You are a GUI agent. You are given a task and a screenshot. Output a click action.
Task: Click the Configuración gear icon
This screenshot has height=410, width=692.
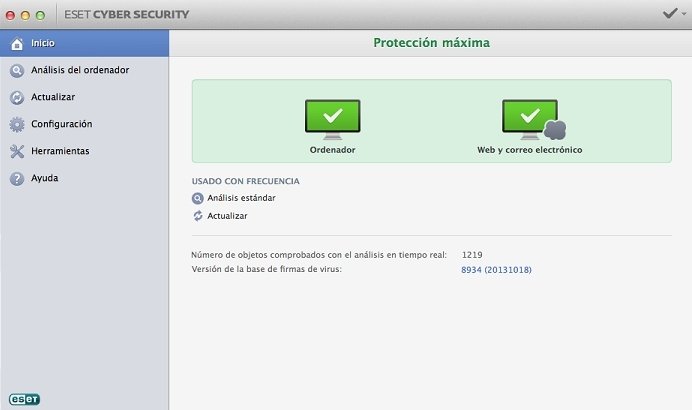click(x=17, y=124)
